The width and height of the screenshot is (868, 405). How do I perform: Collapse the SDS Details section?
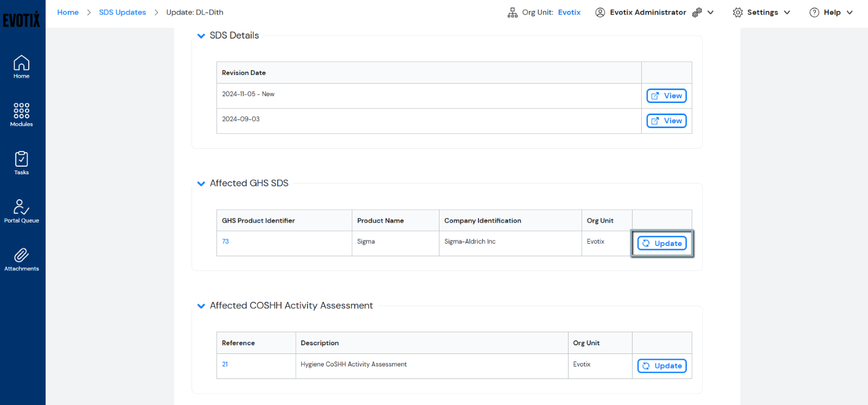(201, 36)
